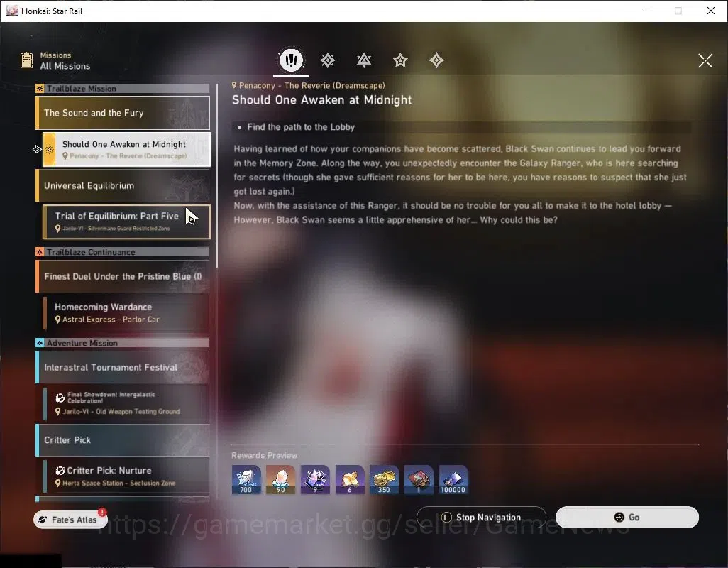This screenshot has width=728, height=568.
Task: Select Should One Awaken at Midnight entry
Action: [x=126, y=149]
